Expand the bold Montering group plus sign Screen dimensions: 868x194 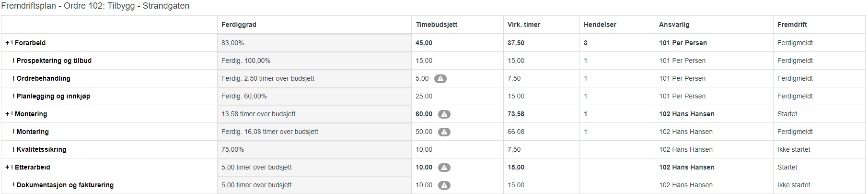(x=7, y=114)
